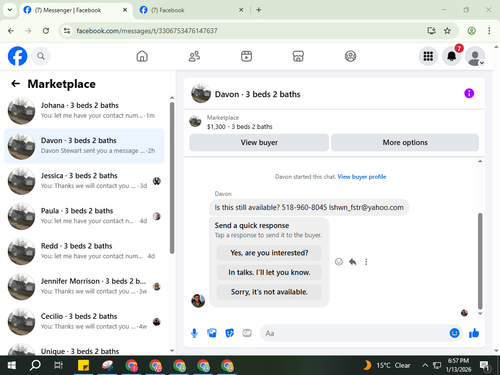The height and width of the screenshot is (375, 500).
Task: Open the Johana conversation
Action: 84,111
